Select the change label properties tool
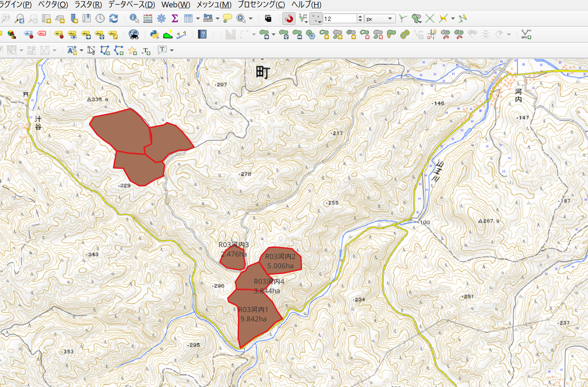 coord(113,34)
